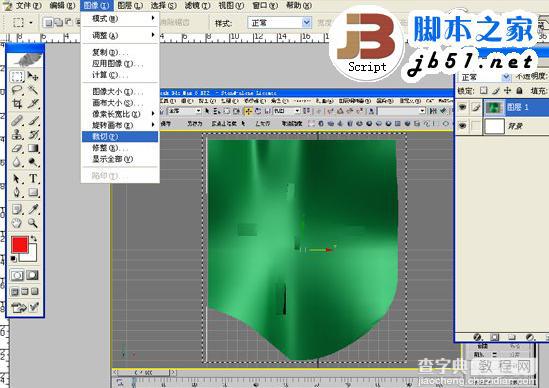
Task: Open the red foreground color swatch
Action: tap(20, 245)
